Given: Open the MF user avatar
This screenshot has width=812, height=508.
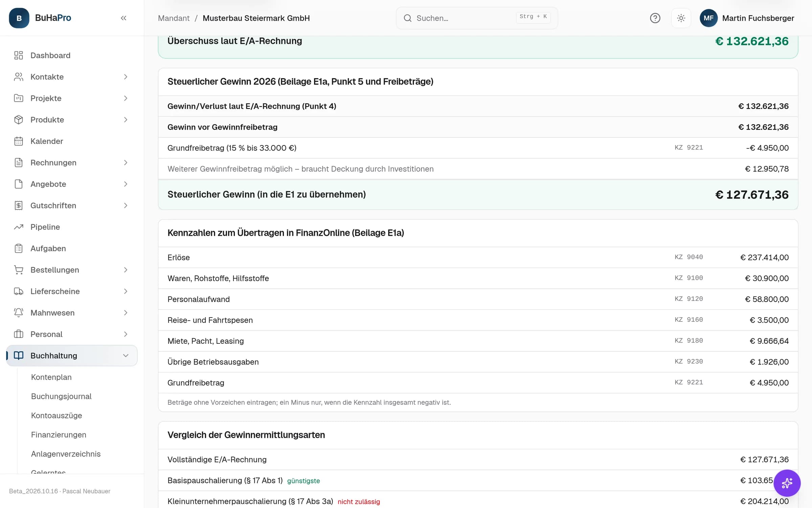Looking at the screenshot, I should click(x=708, y=18).
